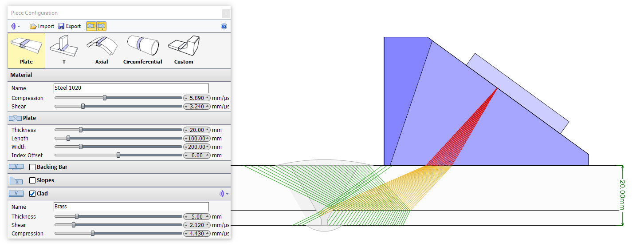644x251 pixels.
Task: Decrease the 4.430 clad compression value
Action: (x=187, y=233)
